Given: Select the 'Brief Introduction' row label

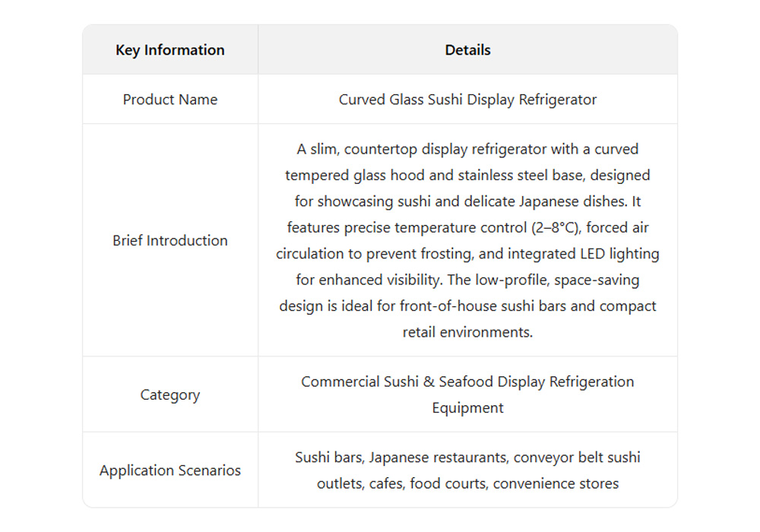Looking at the screenshot, I should point(169,240).
